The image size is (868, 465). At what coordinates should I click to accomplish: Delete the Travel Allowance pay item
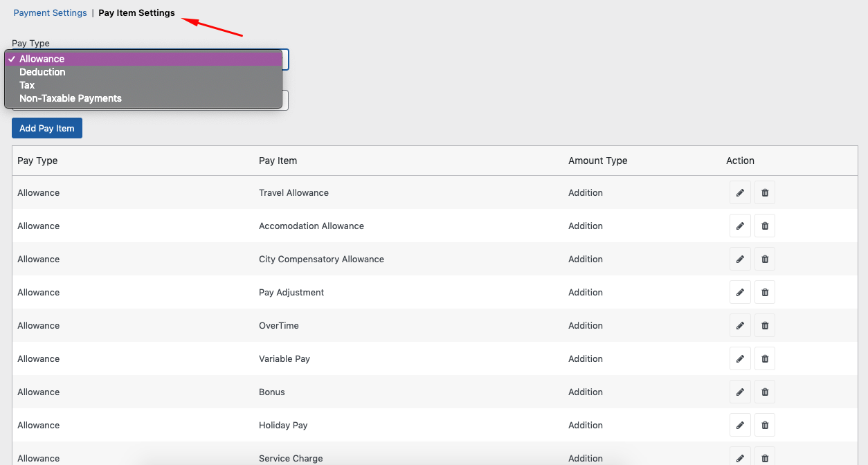tap(764, 192)
